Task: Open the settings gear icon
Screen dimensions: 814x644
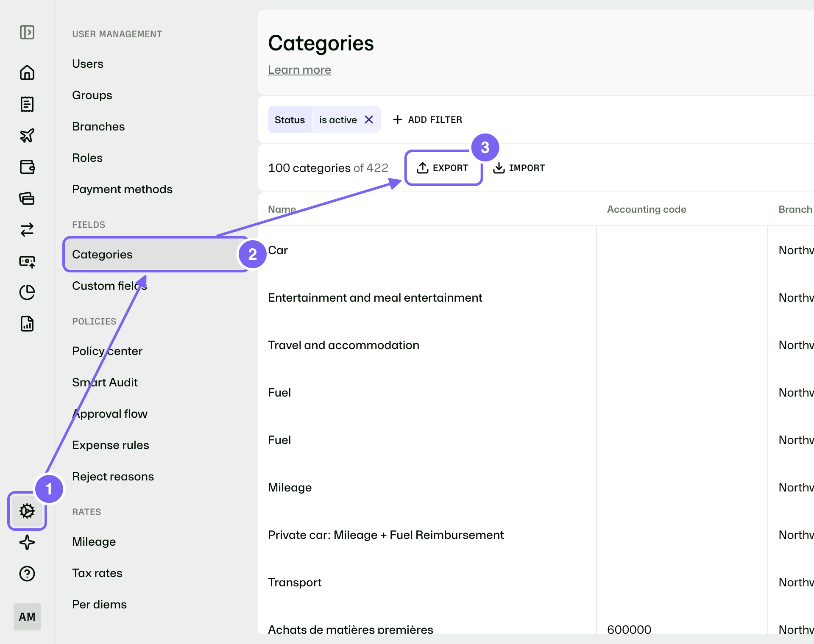Action: point(27,511)
